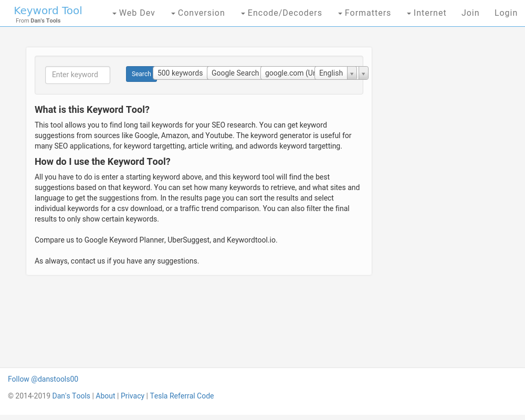This screenshot has width=525, height=420.
Task: Click the Tesla Referral Code link
Action: coord(182,396)
